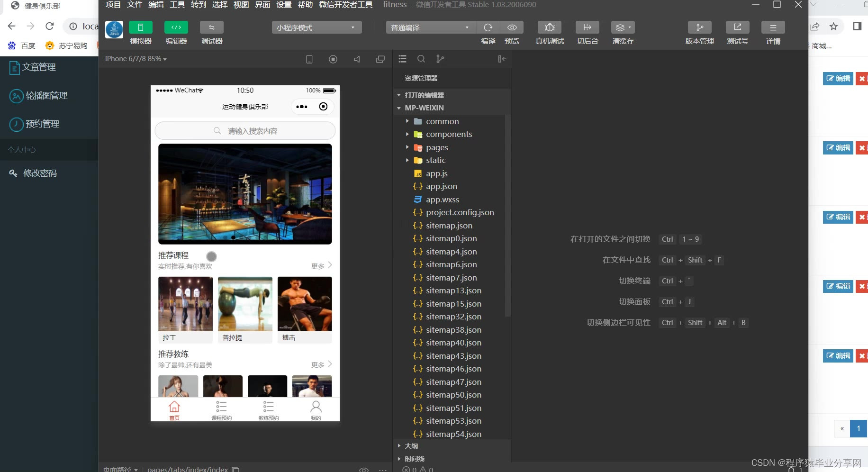Select the 我的 profile tab
Image resolution: width=868 pixels, height=472 pixels.
pyautogui.click(x=316, y=410)
